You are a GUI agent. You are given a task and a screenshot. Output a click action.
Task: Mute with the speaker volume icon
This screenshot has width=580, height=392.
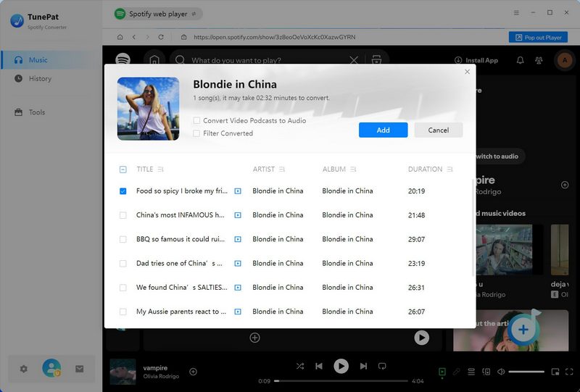[x=501, y=372]
